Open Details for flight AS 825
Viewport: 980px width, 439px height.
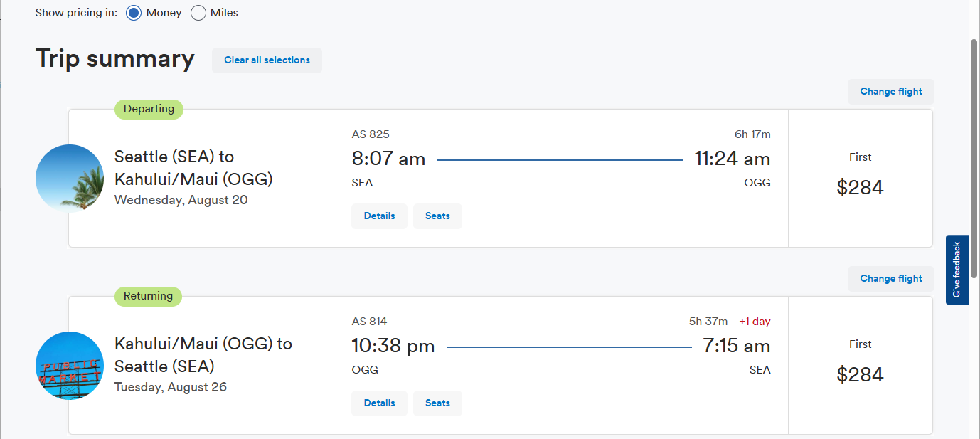coord(379,216)
